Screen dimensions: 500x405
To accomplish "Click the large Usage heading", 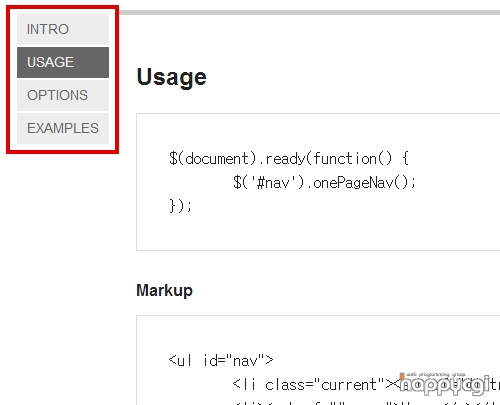I will coord(172,77).
